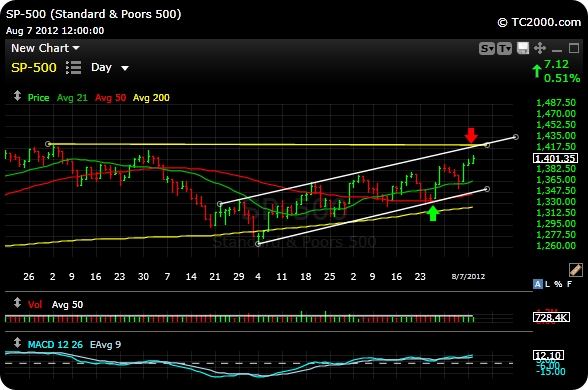Click the 12.10 MACD value tag
Image resolution: width=588 pixels, height=390 pixels.
[x=549, y=355]
